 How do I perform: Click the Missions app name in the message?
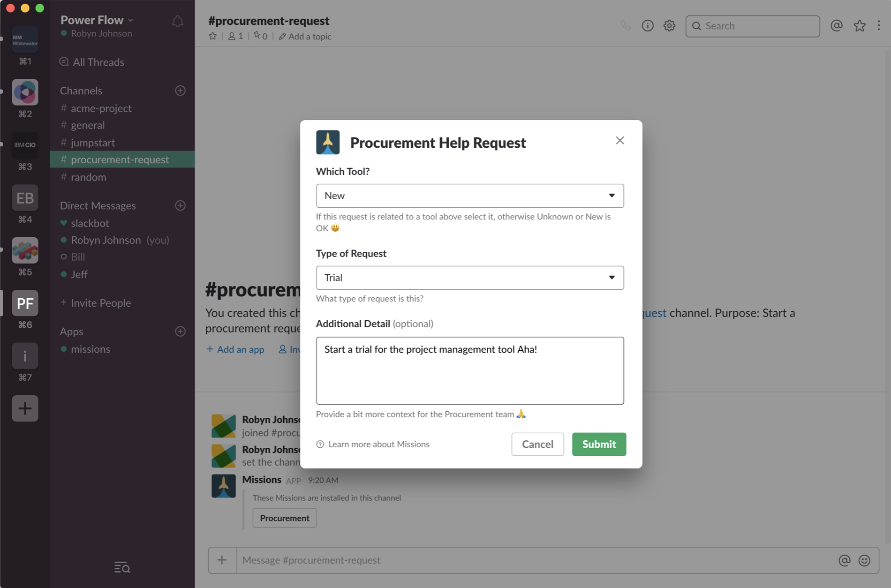[x=262, y=479]
